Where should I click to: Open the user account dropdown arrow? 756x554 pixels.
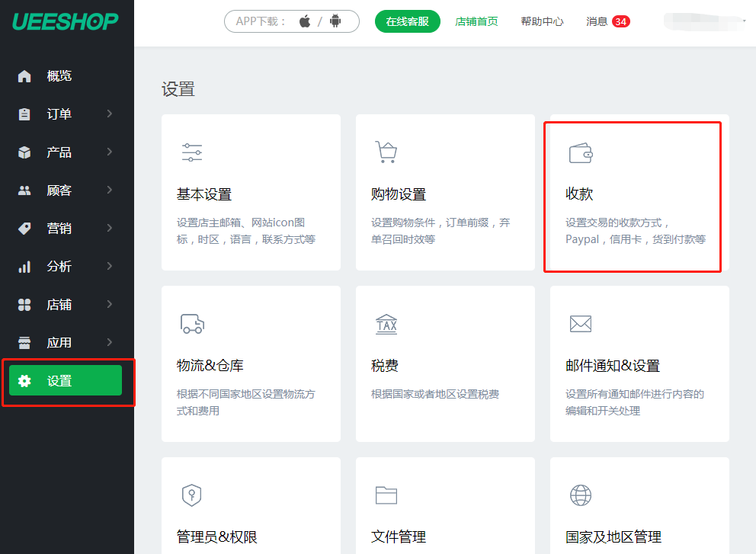pos(745,21)
